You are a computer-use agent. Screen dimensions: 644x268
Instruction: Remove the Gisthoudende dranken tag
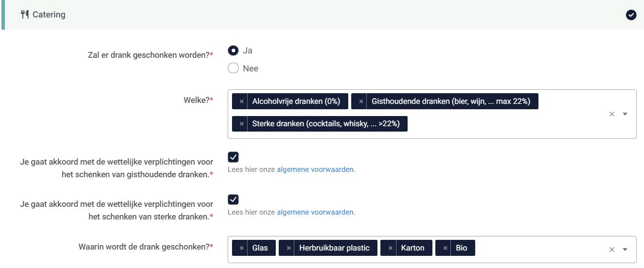[360, 101]
